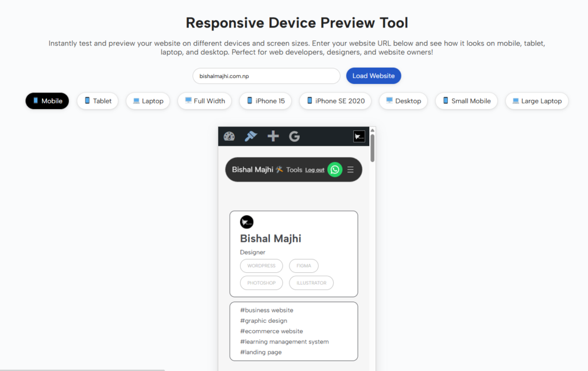The width and height of the screenshot is (588, 371).
Task: Select the iPhone 15 preset
Action: (x=265, y=101)
